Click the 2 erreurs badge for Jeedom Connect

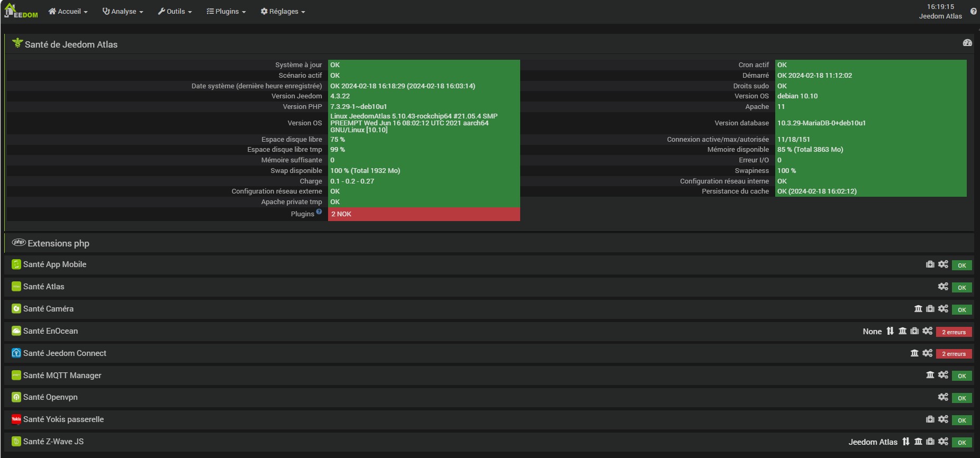[x=954, y=354]
